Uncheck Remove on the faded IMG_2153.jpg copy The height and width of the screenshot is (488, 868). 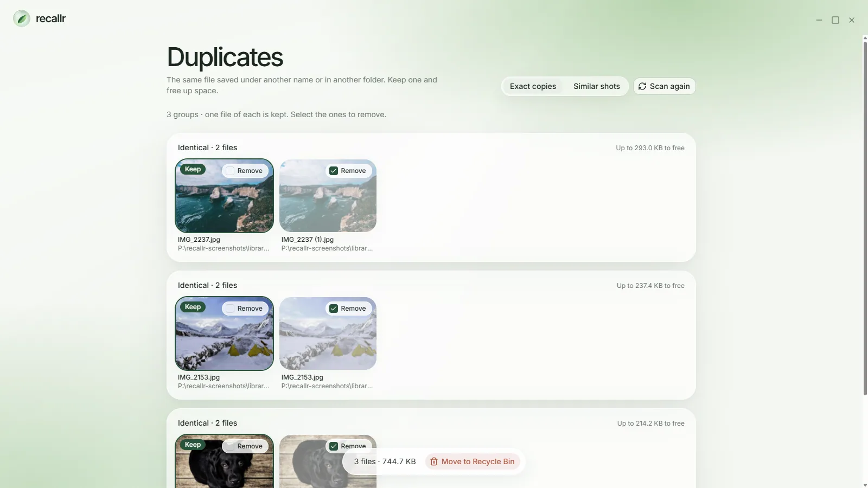click(x=334, y=309)
